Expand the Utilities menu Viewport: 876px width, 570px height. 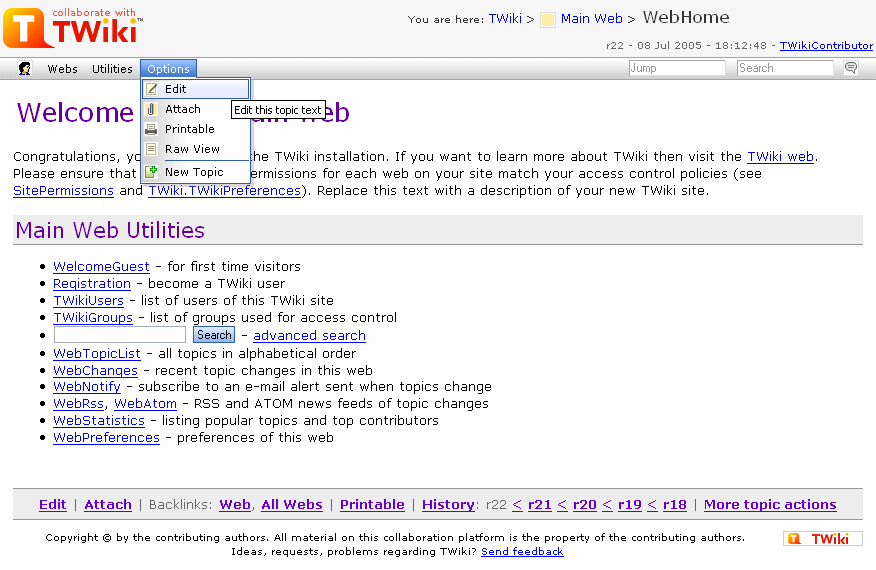(112, 69)
